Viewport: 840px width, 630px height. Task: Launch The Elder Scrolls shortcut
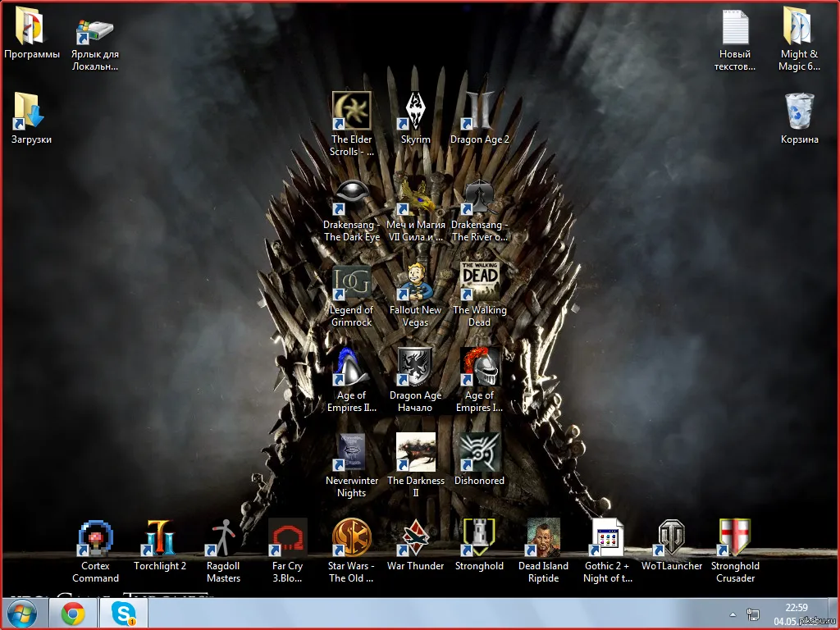[x=351, y=111]
